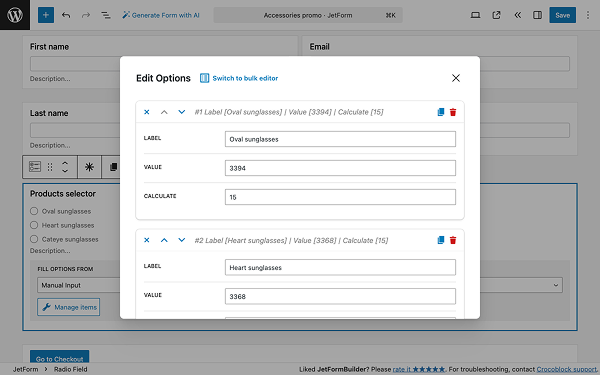This screenshot has height=375, width=600.
Task: Save the form
Action: [x=562, y=15]
